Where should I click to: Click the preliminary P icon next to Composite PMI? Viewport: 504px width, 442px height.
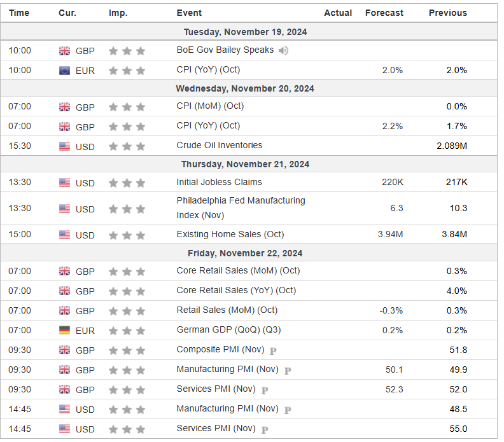tap(273, 350)
